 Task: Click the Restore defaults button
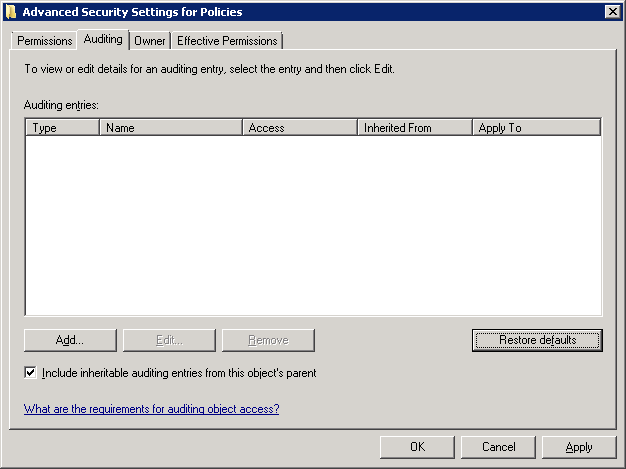point(537,340)
